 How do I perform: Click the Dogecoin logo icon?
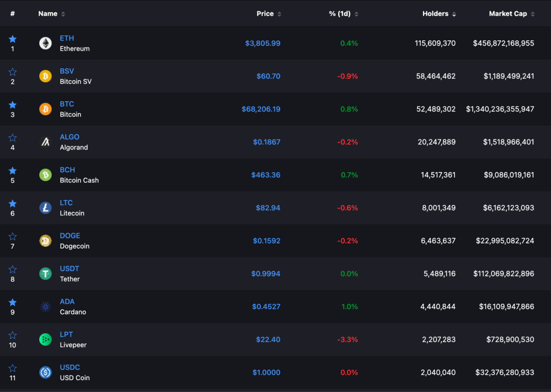(45, 241)
